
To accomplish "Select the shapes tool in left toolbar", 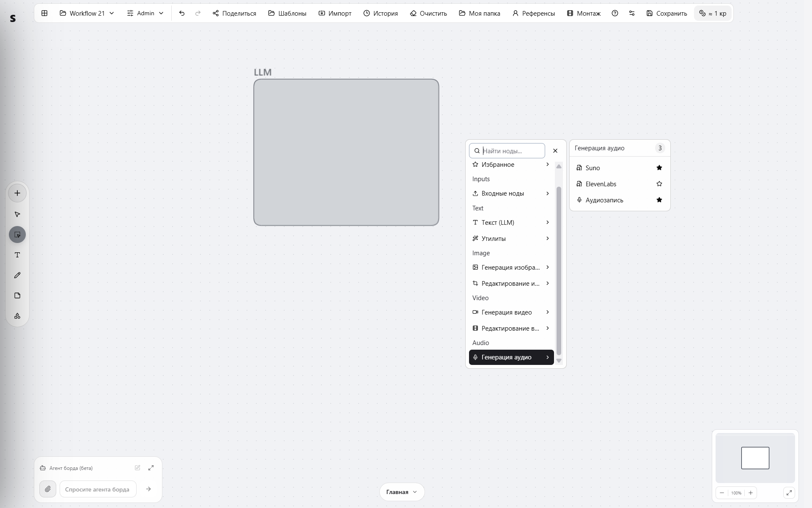I will click(x=17, y=316).
